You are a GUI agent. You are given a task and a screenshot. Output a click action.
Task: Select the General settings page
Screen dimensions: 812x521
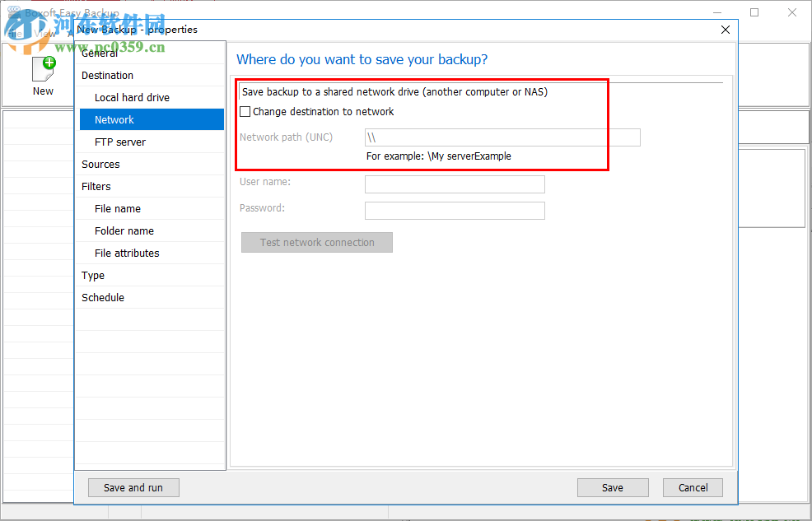point(99,53)
